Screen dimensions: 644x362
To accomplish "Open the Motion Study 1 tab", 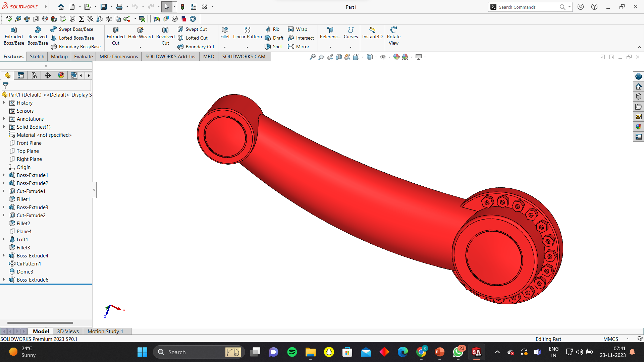I will tap(105, 331).
